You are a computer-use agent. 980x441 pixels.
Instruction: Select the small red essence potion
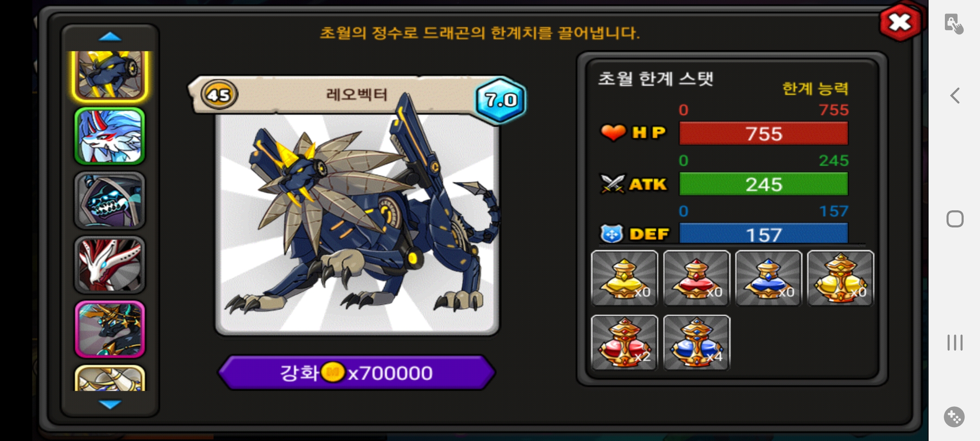tap(697, 278)
